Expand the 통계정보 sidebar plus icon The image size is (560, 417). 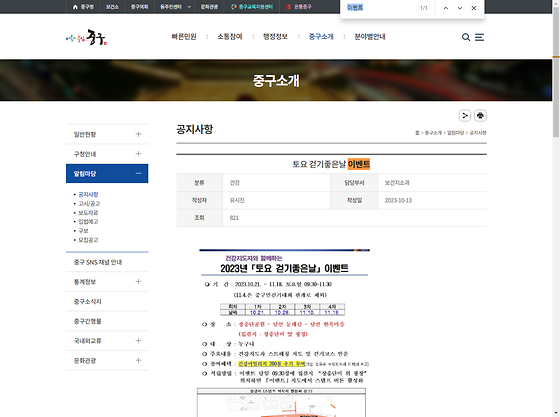138,282
